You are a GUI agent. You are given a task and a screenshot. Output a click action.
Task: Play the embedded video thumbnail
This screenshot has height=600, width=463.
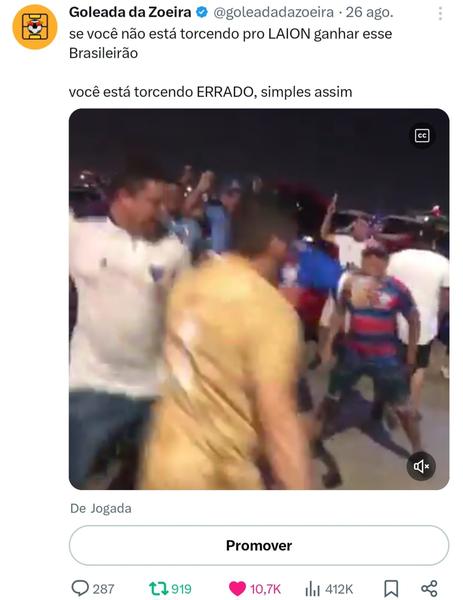(259, 299)
